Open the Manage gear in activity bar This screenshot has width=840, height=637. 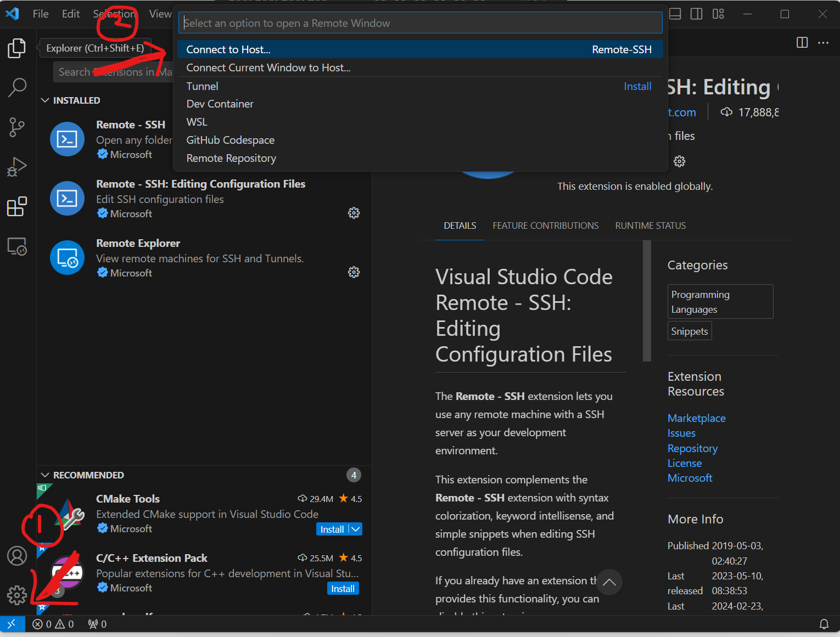pos(17,595)
